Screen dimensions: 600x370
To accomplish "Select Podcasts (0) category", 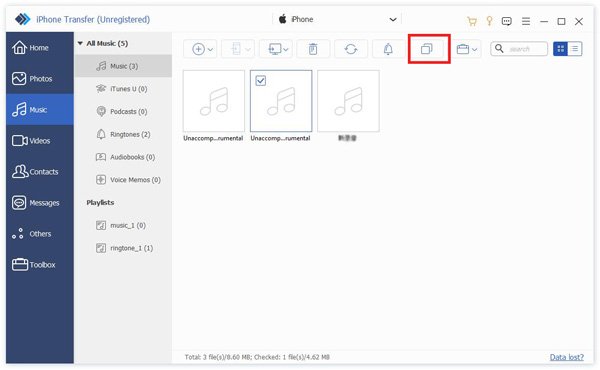I will click(123, 111).
